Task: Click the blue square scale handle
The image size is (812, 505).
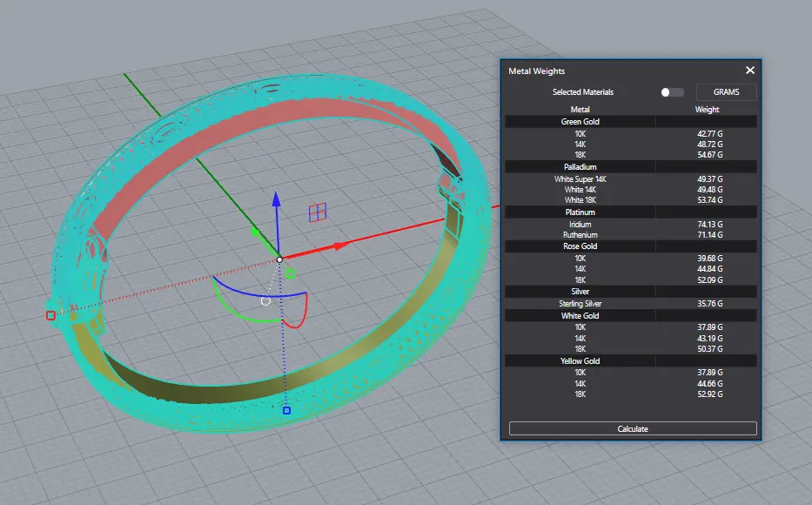Action: click(286, 410)
